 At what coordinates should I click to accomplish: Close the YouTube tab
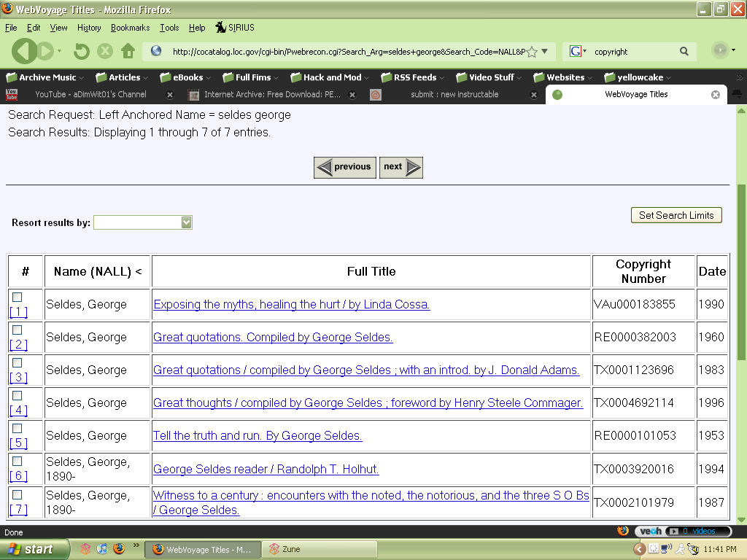pyautogui.click(x=169, y=95)
